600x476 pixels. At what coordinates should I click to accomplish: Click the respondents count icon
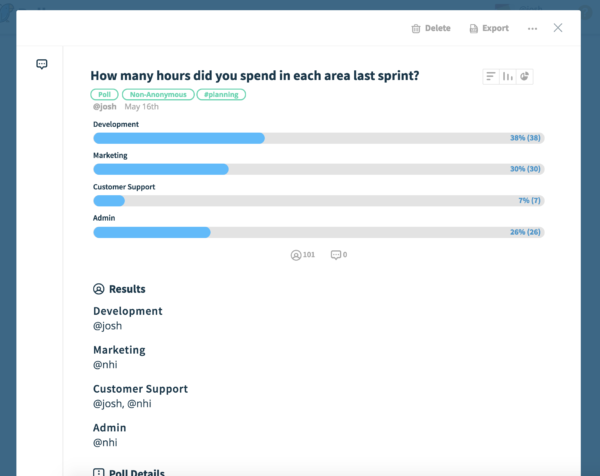click(296, 255)
